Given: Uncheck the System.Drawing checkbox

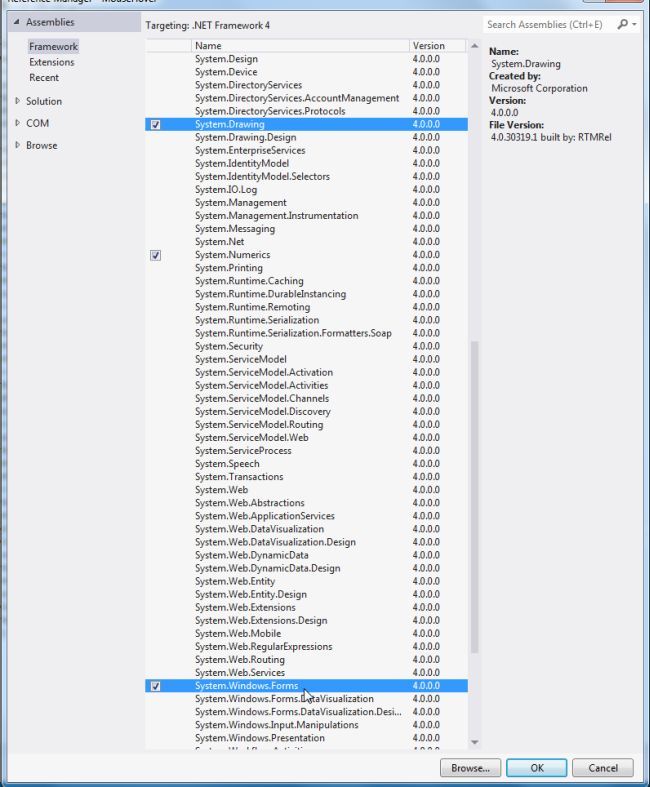Looking at the screenshot, I should (156, 124).
